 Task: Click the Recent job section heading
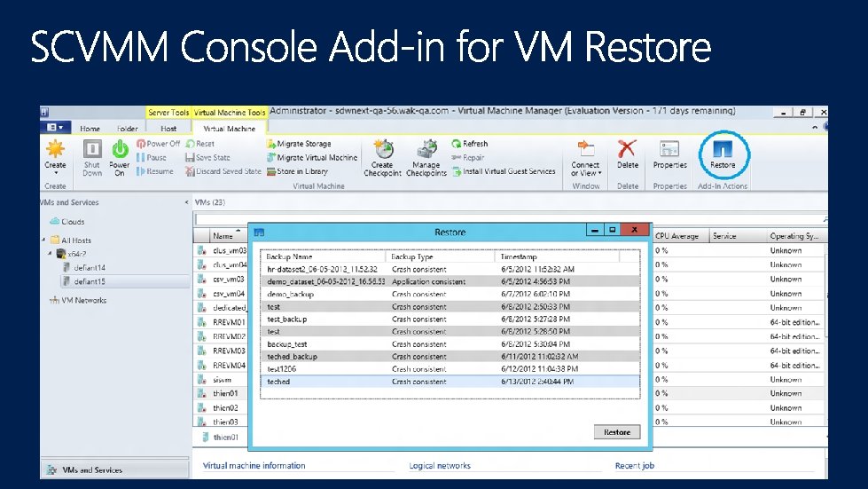tap(635, 466)
